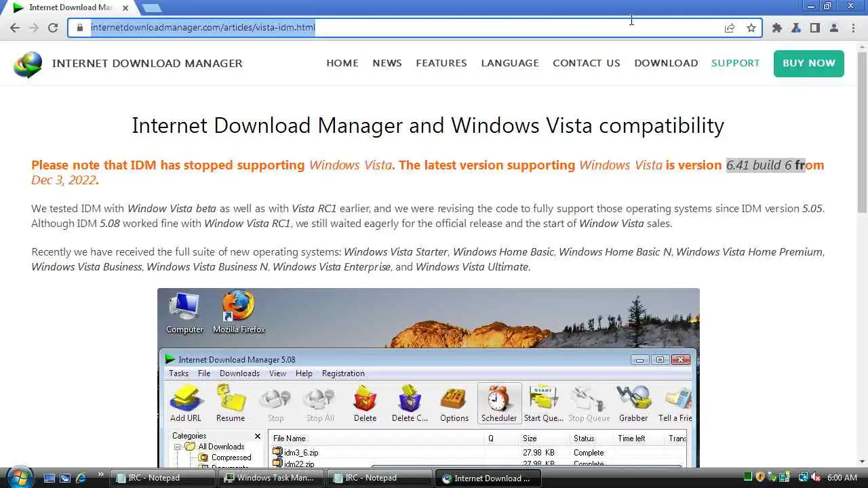Open the CONTACT US navigation link
This screenshot has width=868, height=488.
click(x=587, y=63)
